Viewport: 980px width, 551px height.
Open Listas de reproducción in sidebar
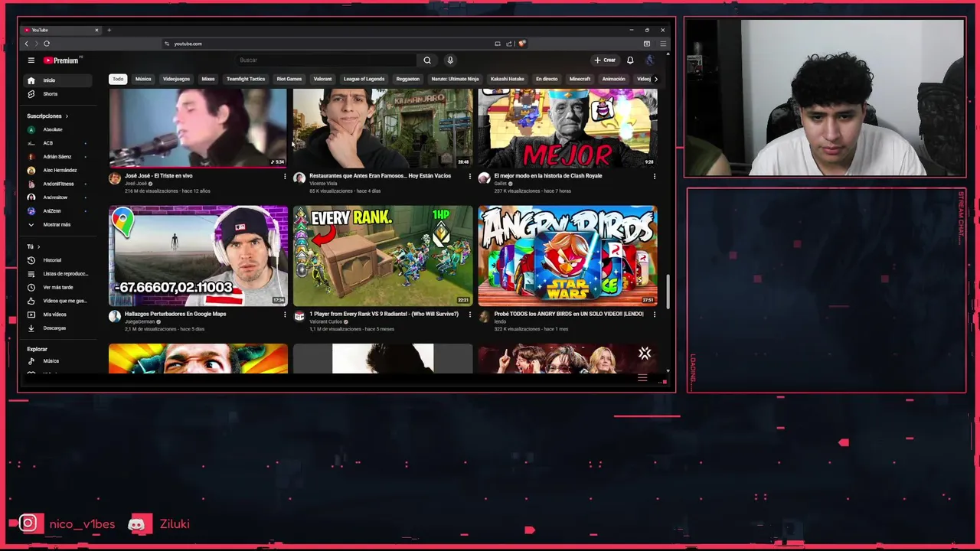click(x=59, y=274)
